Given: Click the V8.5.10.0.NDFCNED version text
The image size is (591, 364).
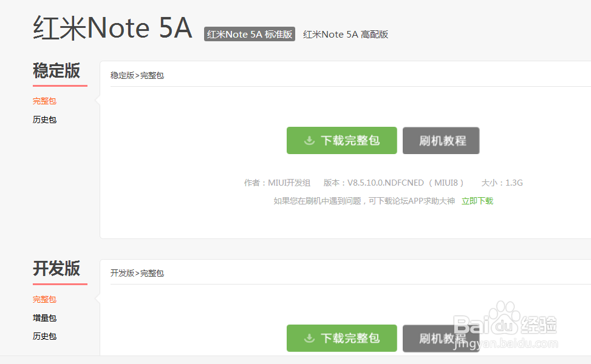Looking at the screenshot, I should [386, 183].
